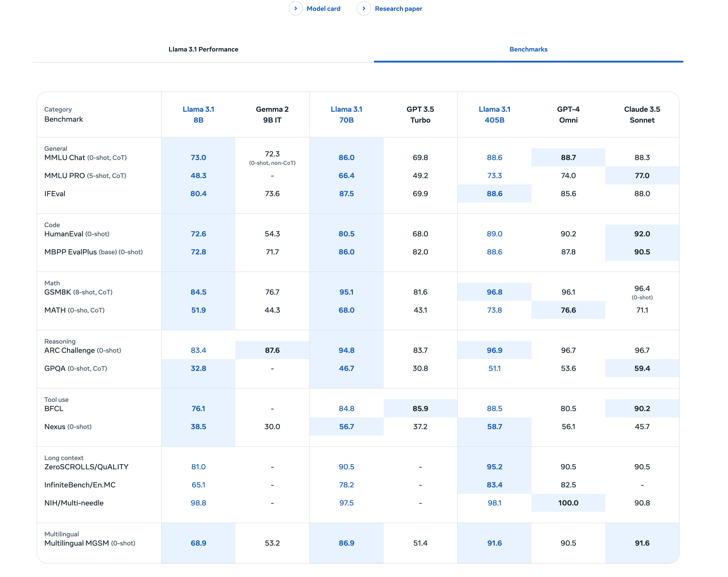Click the Llama 3.1 8B column header
728x577 pixels.
(198, 114)
